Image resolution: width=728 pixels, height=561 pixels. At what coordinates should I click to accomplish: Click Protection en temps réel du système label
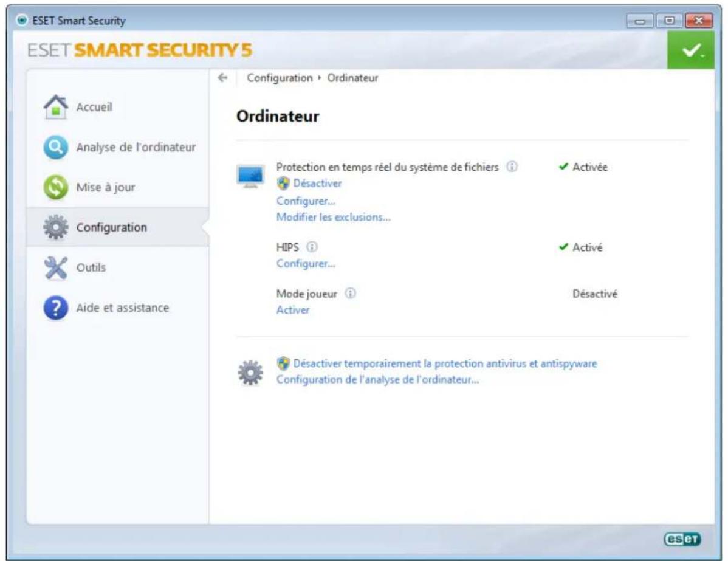coord(387,167)
